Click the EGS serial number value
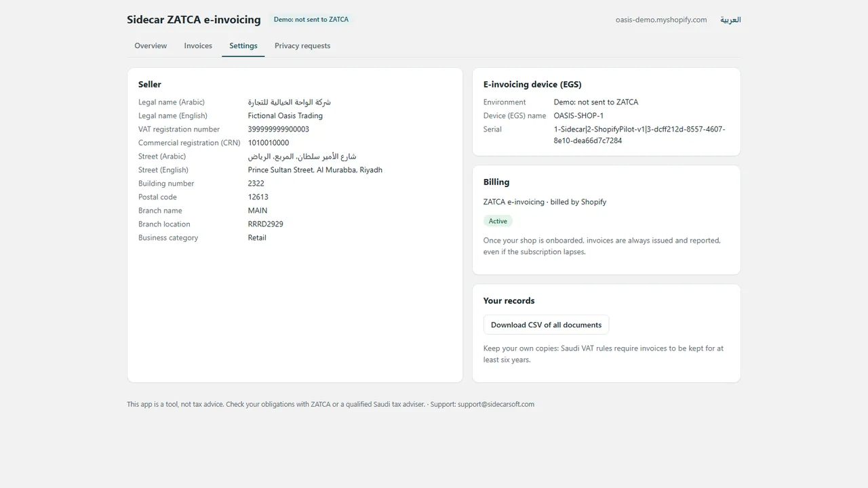 pyautogui.click(x=639, y=135)
